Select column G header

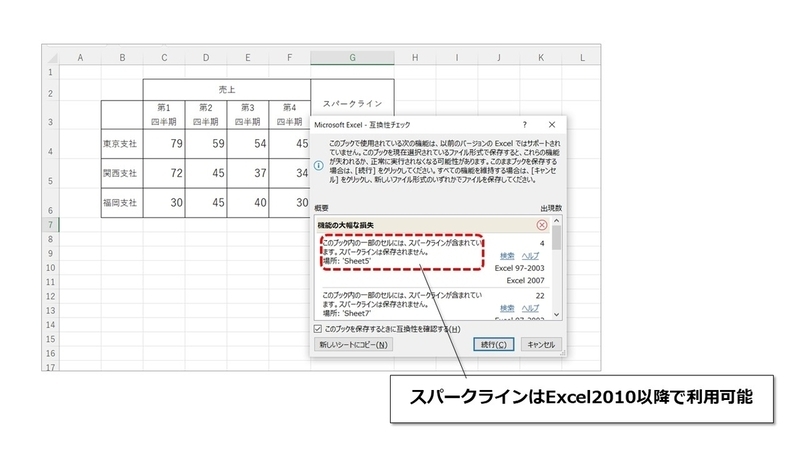pos(352,58)
